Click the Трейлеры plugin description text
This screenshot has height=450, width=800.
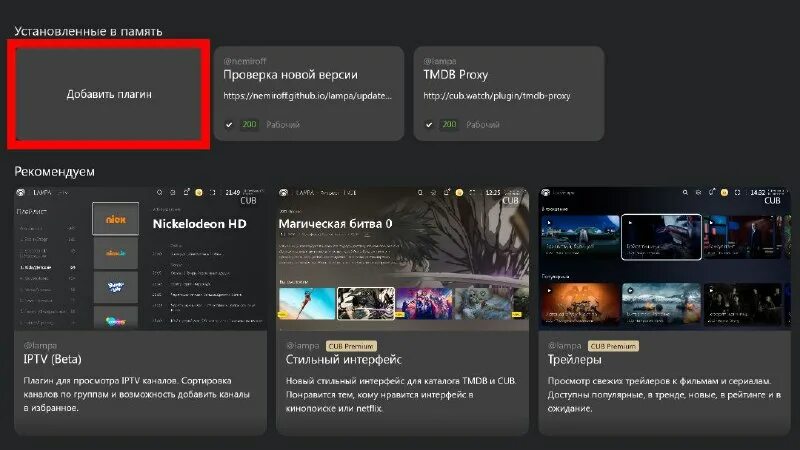click(664, 394)
